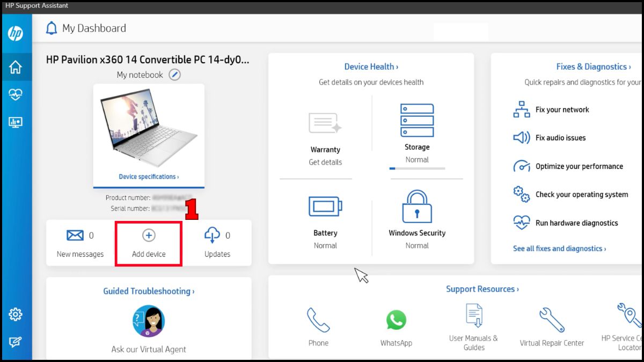This screenshot has width=644, height=362.
Task: Open the WhatsApp support icon
Action: (x=396, y=320)
